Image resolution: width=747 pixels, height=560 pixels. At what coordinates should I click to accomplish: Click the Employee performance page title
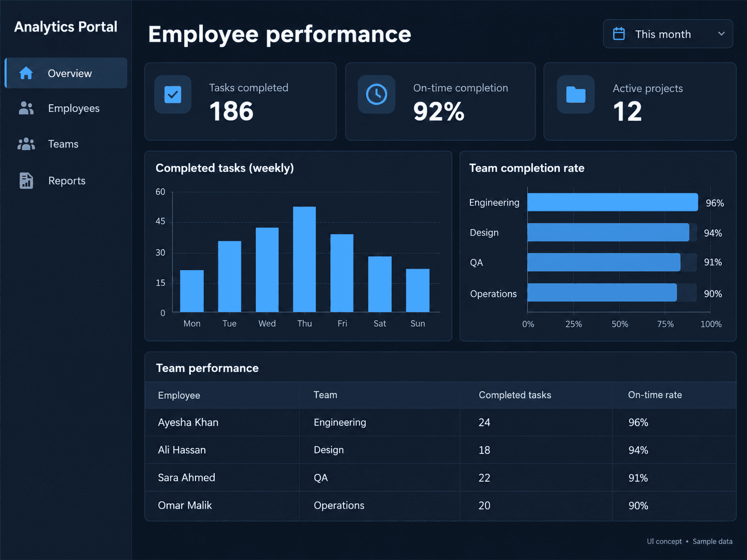coord(280,35)
